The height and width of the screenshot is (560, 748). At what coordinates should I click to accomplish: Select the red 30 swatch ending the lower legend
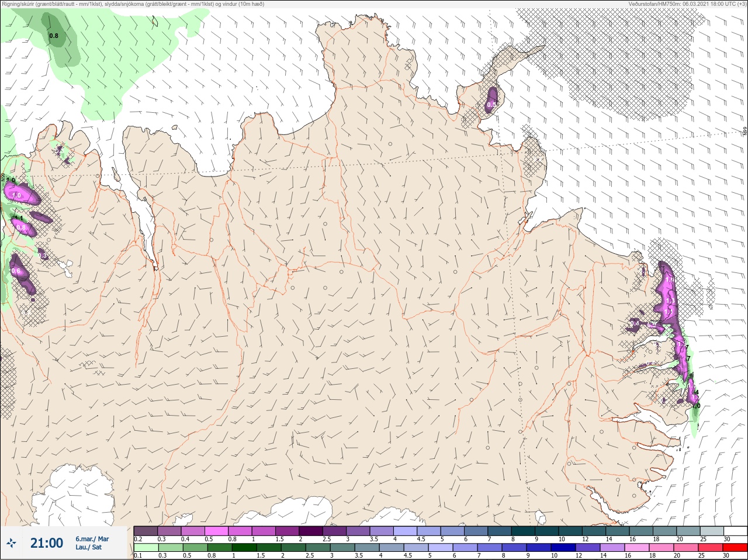coord(735,548)
